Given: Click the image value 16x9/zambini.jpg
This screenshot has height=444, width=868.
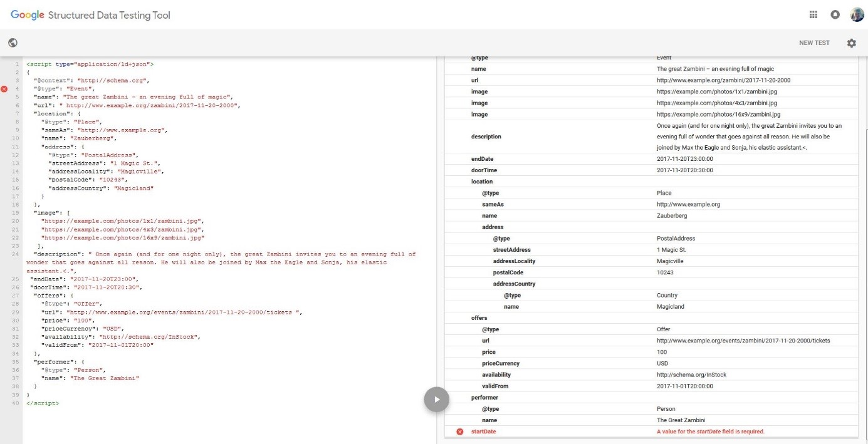Looking at the screenshot, I should click(x=719, y=114).
